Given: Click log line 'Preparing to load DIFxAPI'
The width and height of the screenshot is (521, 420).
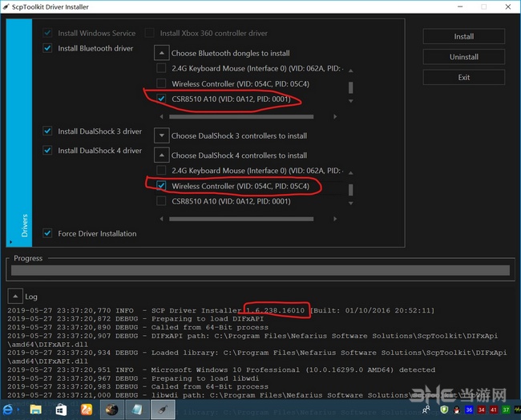Looking at the screenshot, I should click(136, 319).
